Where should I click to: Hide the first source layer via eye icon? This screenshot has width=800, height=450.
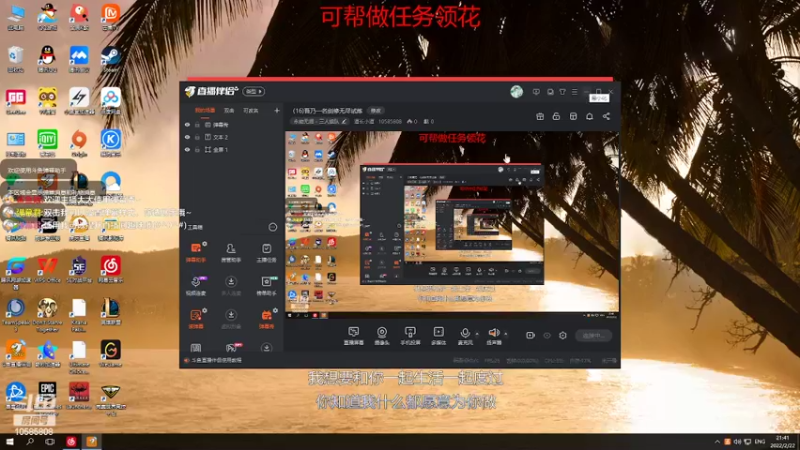tap(187, 124)
